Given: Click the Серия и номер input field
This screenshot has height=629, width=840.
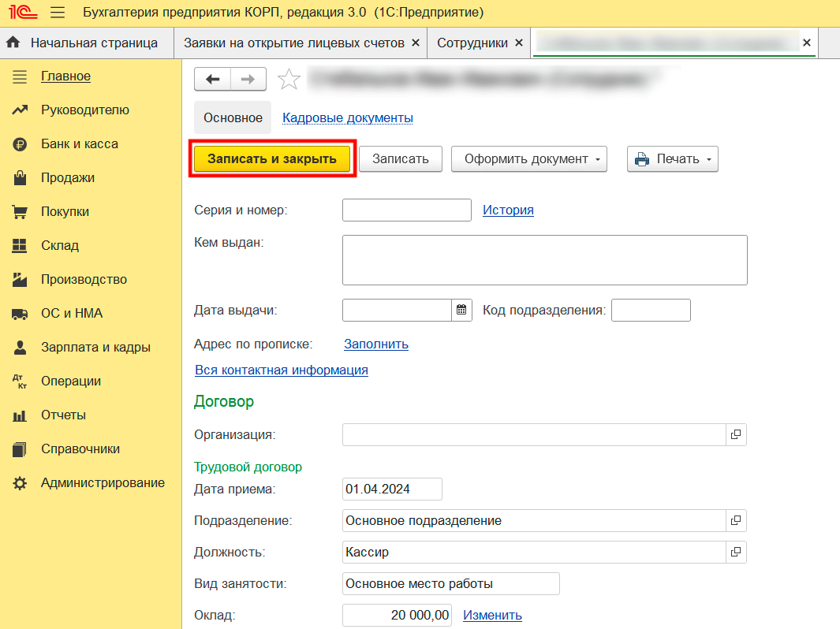Looking at the screenshot, I should pyautogui.click(x=406, y=210).
